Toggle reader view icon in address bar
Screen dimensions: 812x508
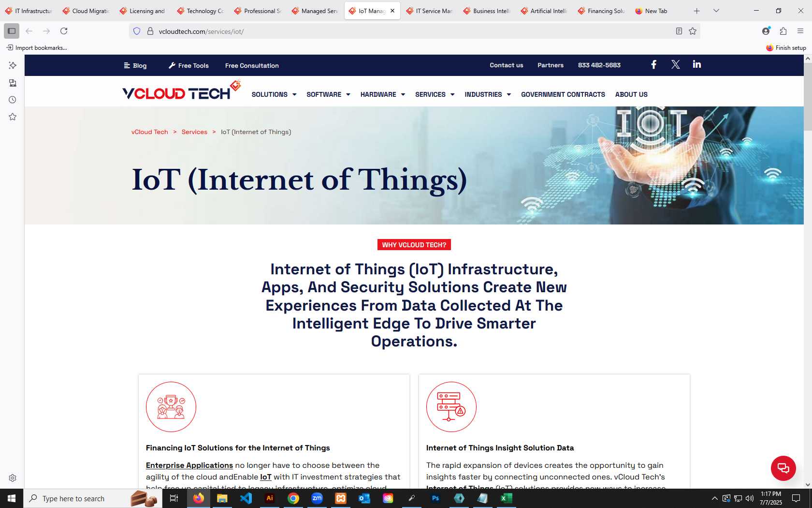(x=679, y=31)
